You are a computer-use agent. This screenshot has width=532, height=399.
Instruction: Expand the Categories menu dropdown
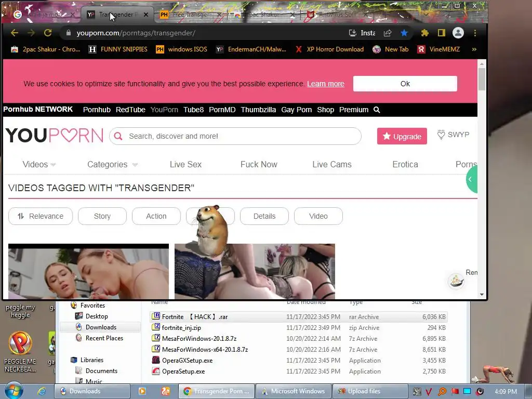pos(135,165)
